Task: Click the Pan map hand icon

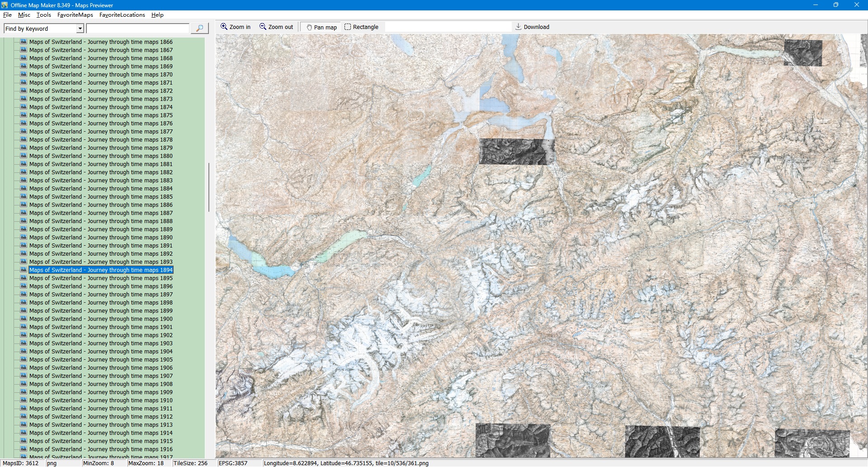Action: (309, 27)
